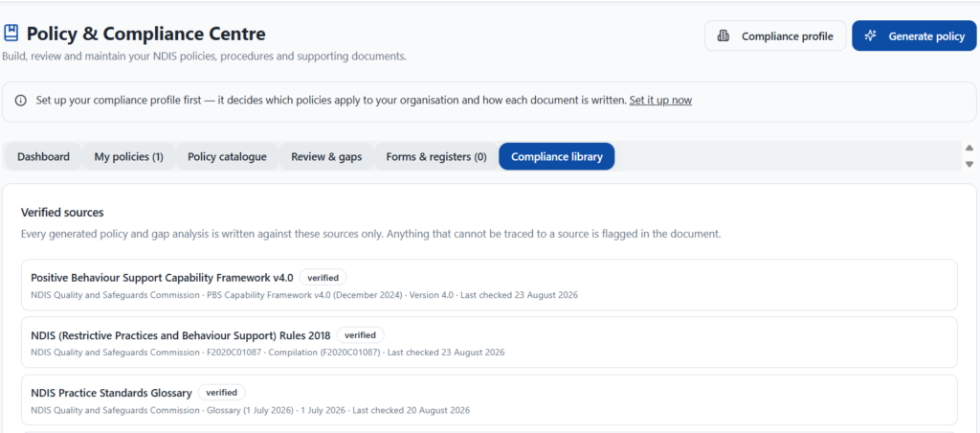This screenshot has height=433, width=980.
Task: Click verified badge on PBS Capability Framework
Action: pos(323,277)
